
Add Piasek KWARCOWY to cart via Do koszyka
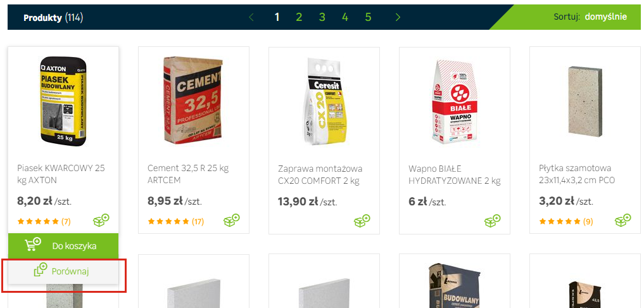[63, 246]
